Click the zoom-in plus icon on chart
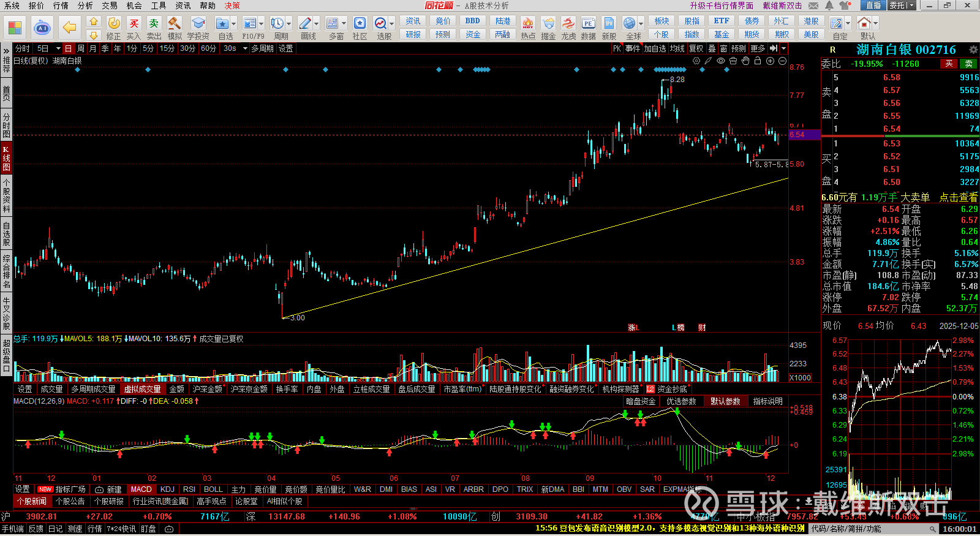Viewport: 980px width, 536px height. click(770, 61)
